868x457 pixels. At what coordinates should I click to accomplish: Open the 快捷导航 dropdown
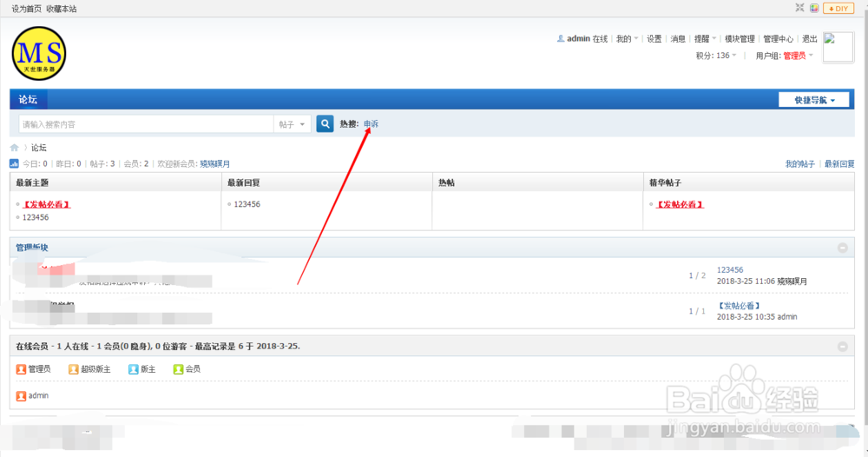coord(814,100)
